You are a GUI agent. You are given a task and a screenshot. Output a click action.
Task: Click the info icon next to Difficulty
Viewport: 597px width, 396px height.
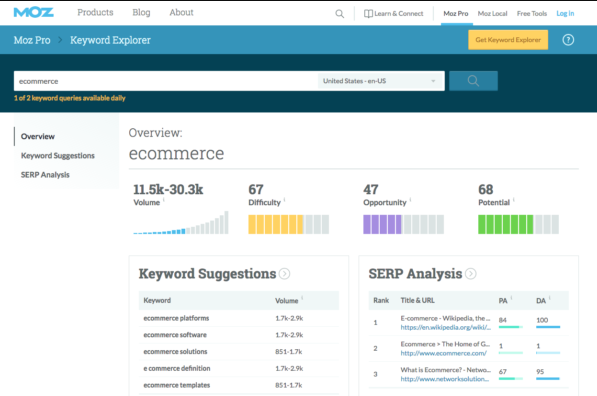tap(284, 200)
